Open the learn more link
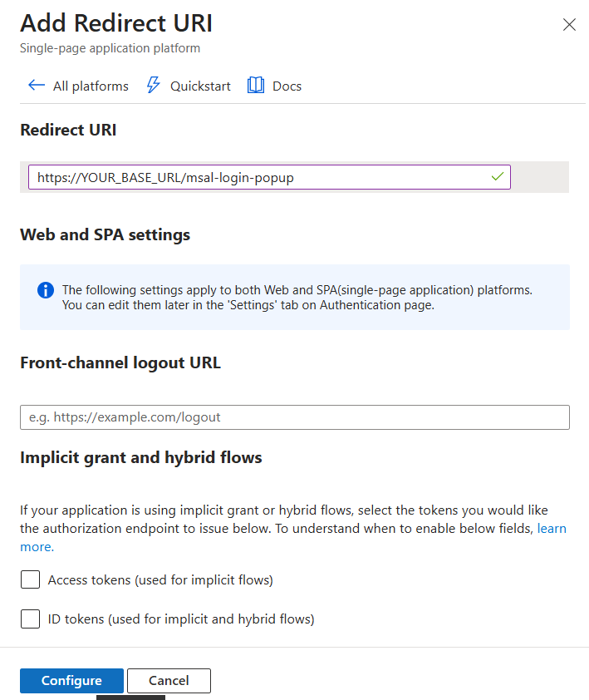This screenshot has width=589, height=700. tap(552, 529)
